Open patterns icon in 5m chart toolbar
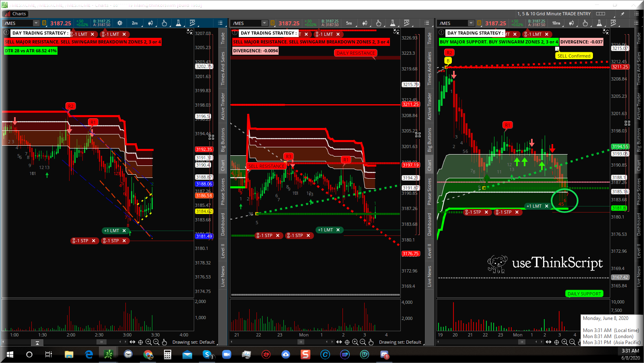Image resolution: width=644 pixels, height=363 pixels. click(x=407, y=23)
